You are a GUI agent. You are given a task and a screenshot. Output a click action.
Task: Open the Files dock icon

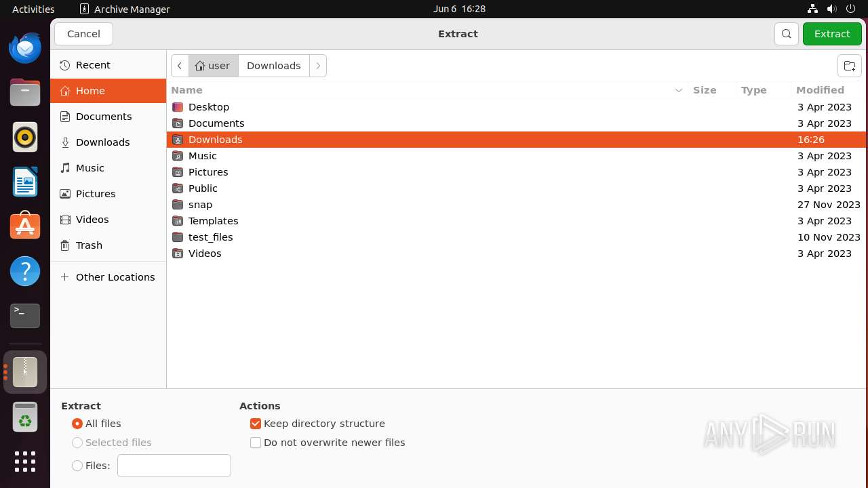coord(25,93)
